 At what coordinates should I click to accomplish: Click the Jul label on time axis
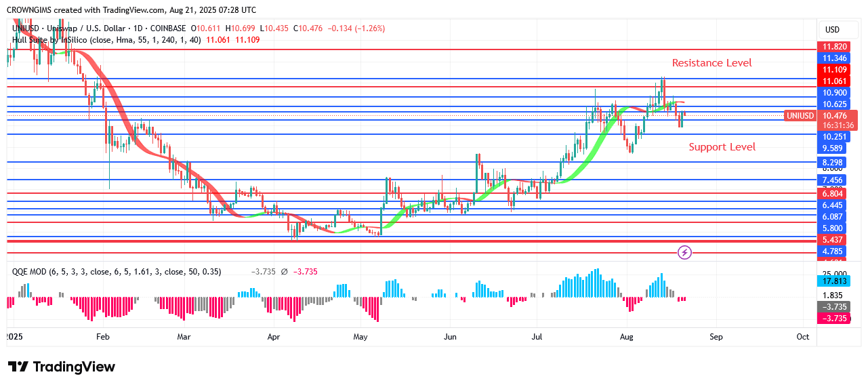point(537,337)
